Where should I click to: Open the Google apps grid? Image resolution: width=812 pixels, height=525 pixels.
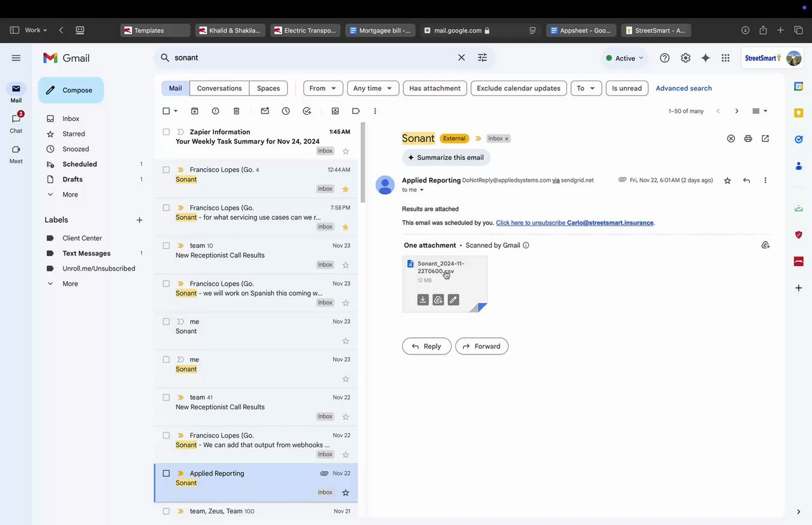pyautogui.click(x=726, y=58)
